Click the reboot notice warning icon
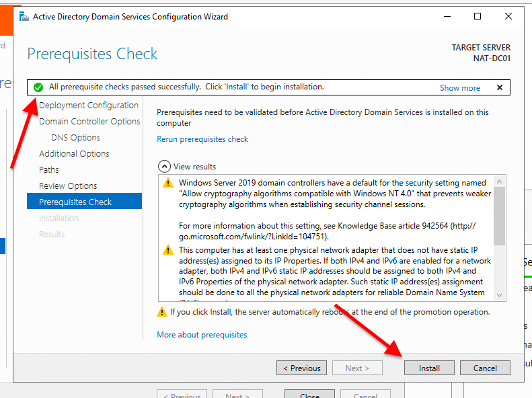 point(162,312)
